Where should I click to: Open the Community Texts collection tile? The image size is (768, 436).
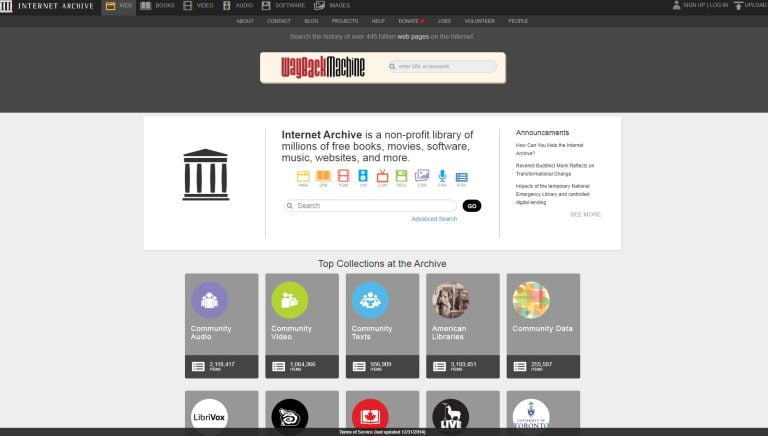[383, 326]
